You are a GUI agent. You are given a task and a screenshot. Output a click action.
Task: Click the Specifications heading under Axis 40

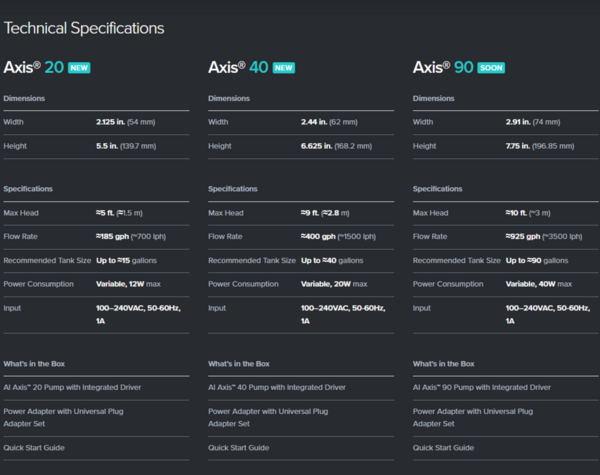click(233, 189)
